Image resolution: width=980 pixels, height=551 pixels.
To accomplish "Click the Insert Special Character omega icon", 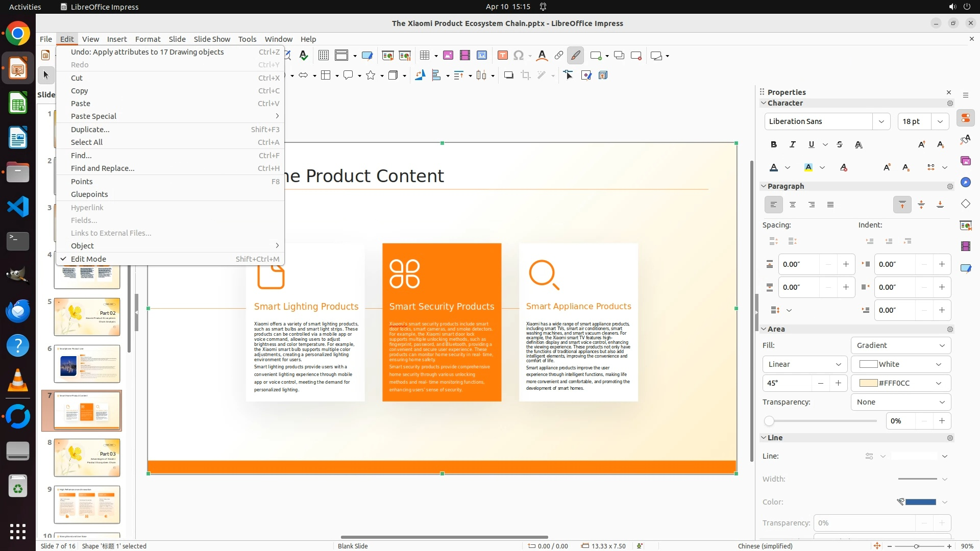I will 519,56.
